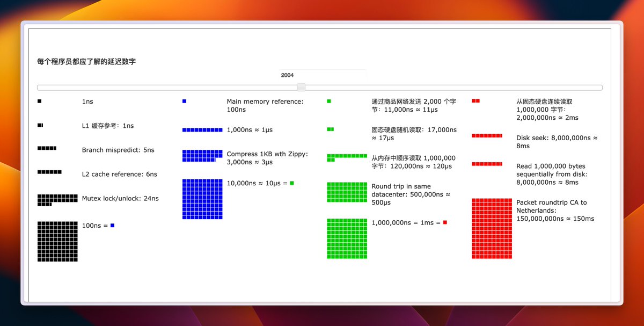Click the text Disk seek: 8,000,000ns
644x326 pixels.
[554, 138]
